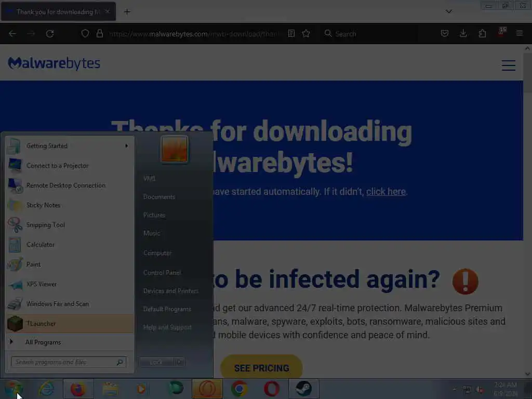Launch Remote Desktop Connection
This screenshot has height=399, width=532.
click(x=70, y=185)
